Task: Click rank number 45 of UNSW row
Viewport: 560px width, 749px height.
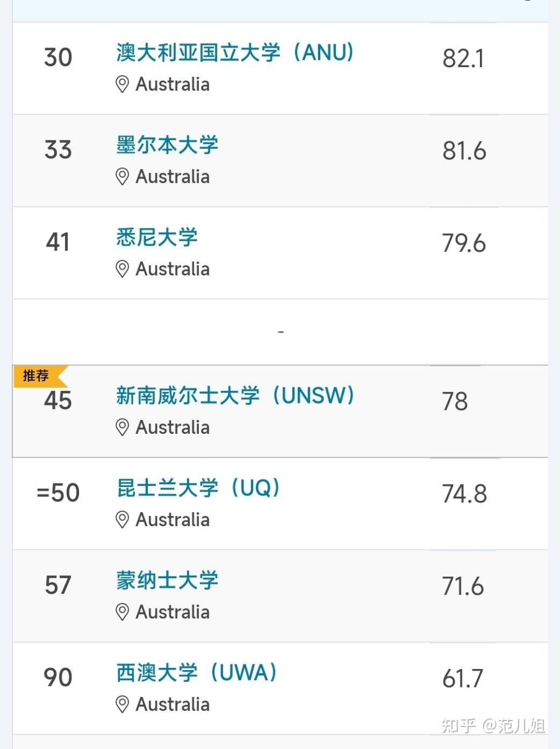Action: [58, 401]
